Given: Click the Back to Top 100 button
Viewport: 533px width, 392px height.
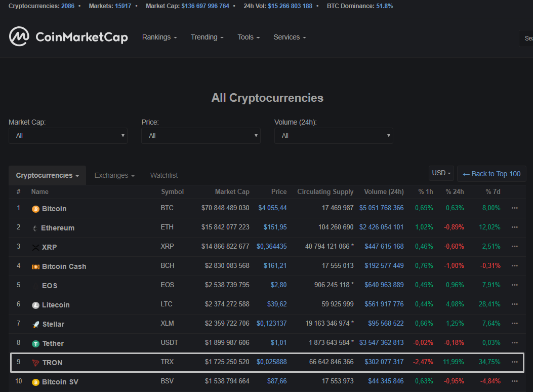Looking at the screenshot, I should (491, 173).
